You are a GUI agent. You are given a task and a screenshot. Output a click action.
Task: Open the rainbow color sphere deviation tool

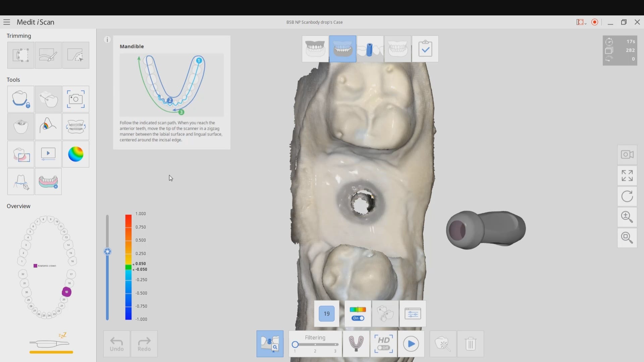(x=76, y=154)
